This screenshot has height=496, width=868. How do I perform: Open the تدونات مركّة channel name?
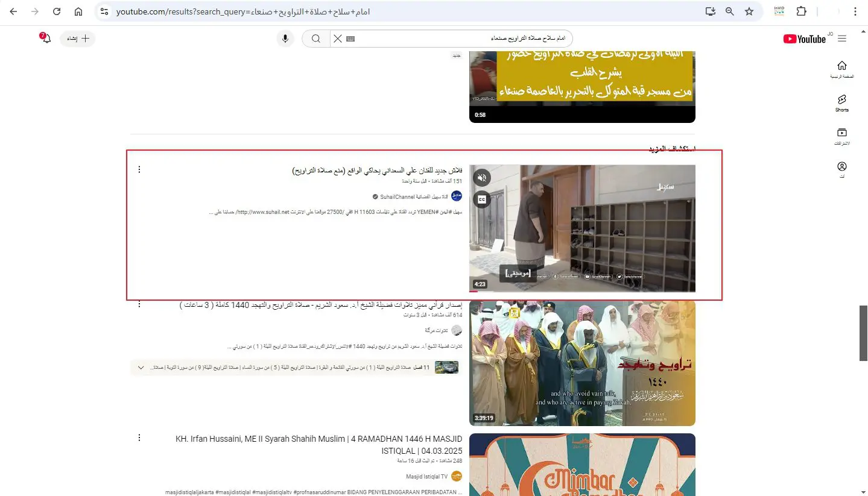[436, 330]
